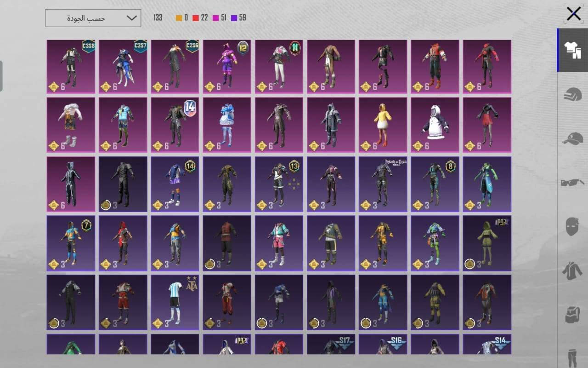Image resolution: width=588 pixels, height=368 pixels.
Task: Select the outfit labeled C2S6
Action: [175, 66]
